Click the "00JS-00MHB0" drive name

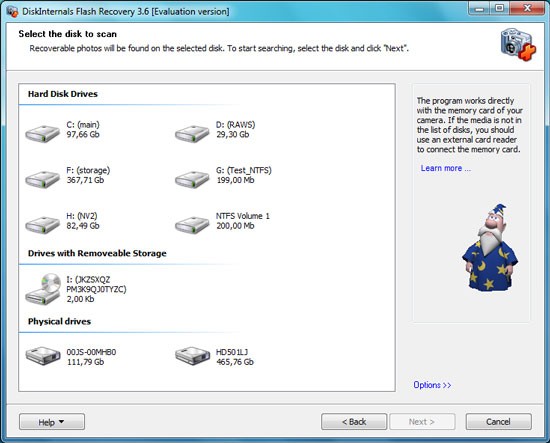[x=91, y=352]
